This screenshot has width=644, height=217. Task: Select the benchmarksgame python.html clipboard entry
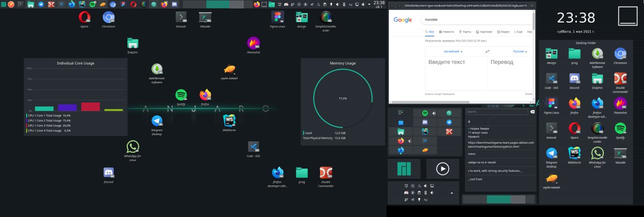tap(501, 145)
